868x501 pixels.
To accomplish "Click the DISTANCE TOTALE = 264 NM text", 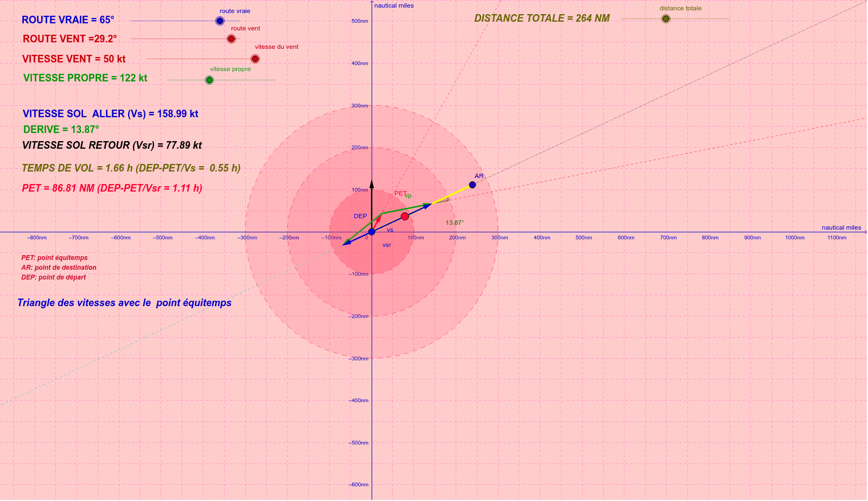I will [x=542, y=18].
